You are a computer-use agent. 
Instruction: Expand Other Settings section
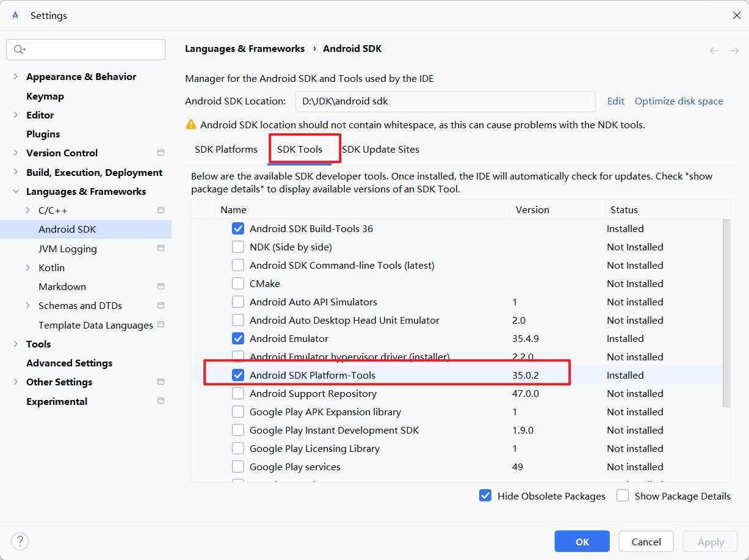[15, 382]
